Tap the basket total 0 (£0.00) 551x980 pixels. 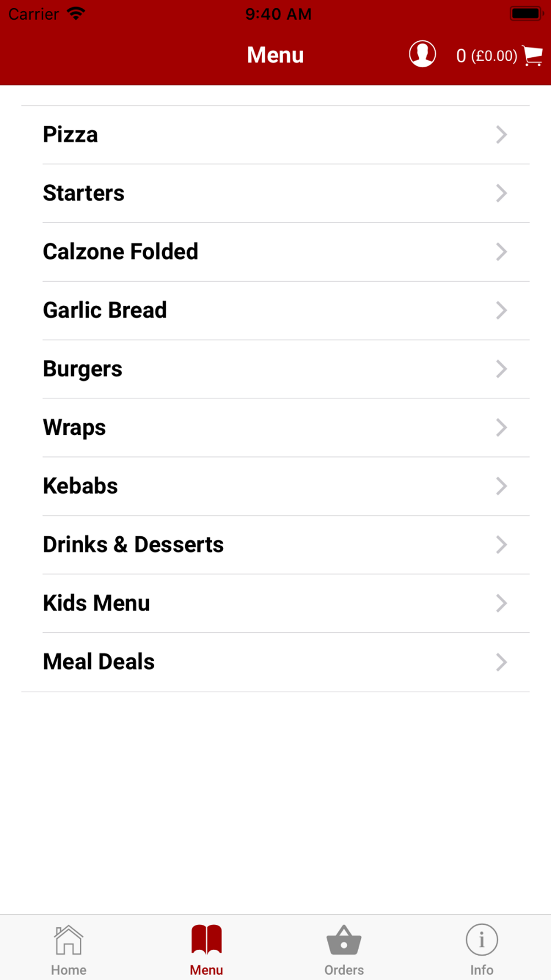[x=487, y=56]
